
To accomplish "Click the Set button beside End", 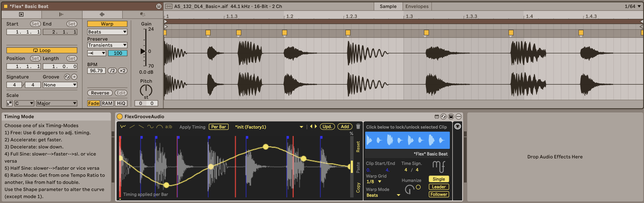I will point(72,24).
